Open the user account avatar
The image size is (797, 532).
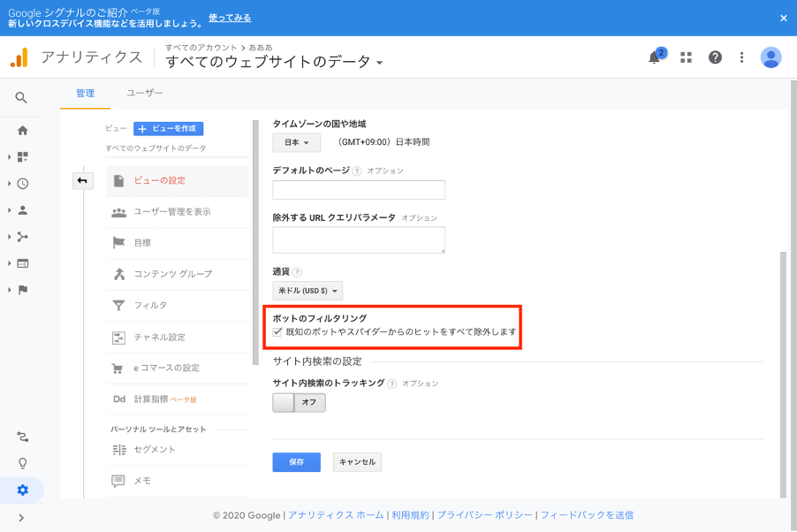point(770,57)
